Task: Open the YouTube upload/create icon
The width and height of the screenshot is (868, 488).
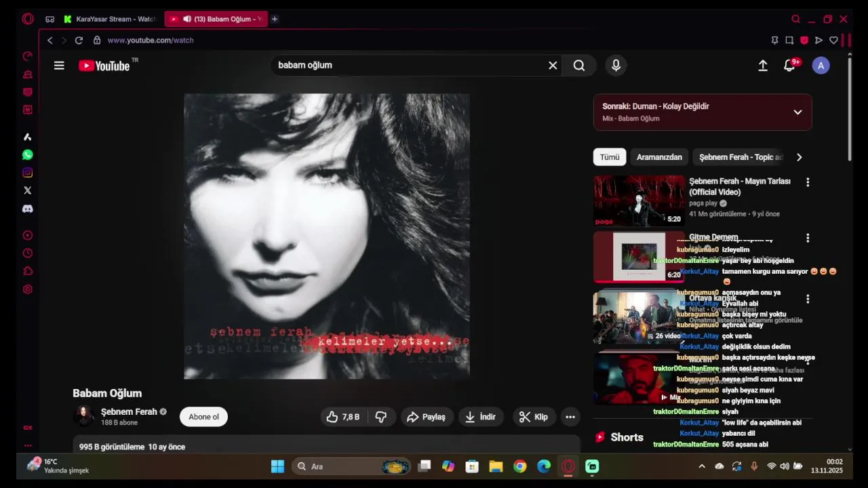Action: (763, 66)
